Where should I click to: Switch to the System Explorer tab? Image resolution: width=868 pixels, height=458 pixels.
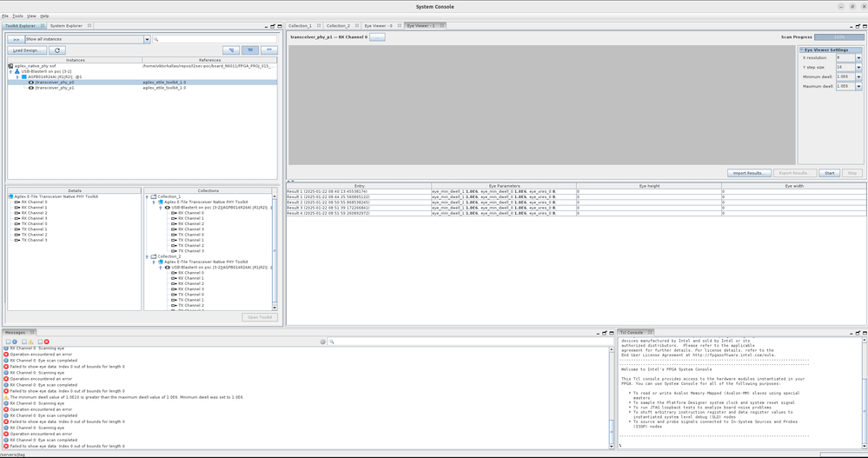pyautogui.click(x=66, y=26)
